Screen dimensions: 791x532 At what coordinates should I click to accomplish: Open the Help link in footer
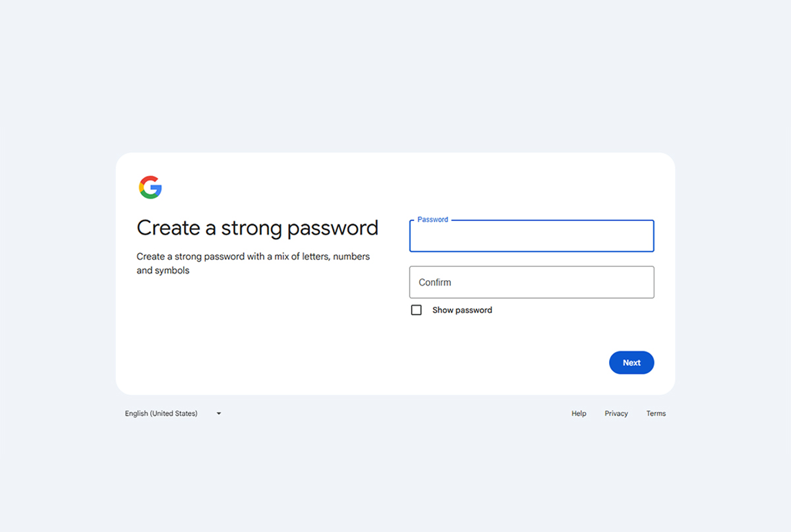click(579, 413)
